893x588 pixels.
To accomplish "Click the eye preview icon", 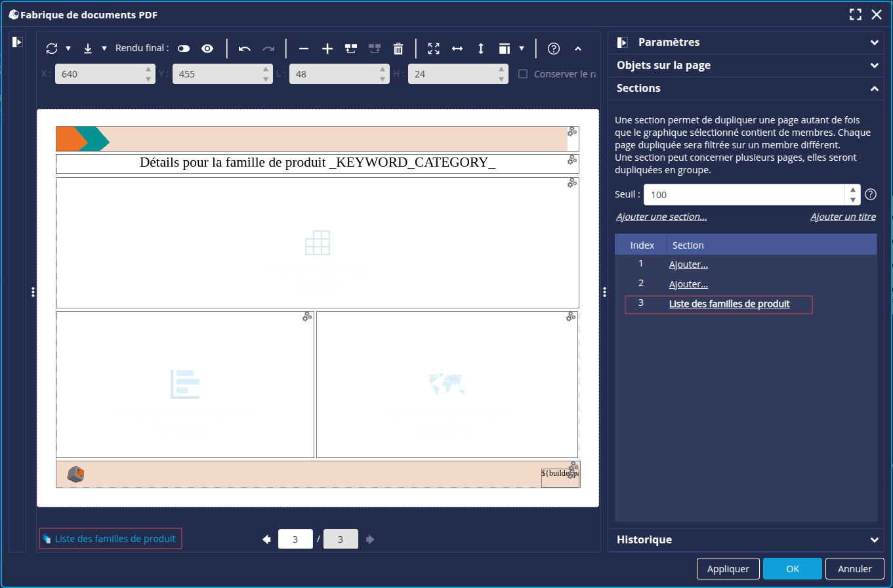I will (207, 49).
